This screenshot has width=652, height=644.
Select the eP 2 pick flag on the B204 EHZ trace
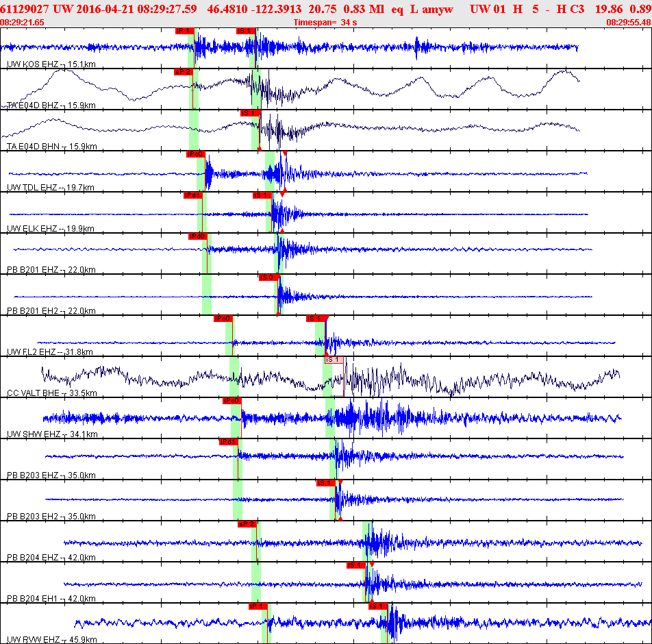(247, 524)
